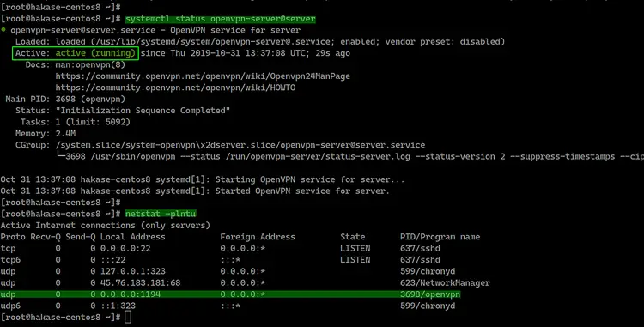Click local address ':::22' in tcp6 row

pyautogui.click(x=113, y=260)
